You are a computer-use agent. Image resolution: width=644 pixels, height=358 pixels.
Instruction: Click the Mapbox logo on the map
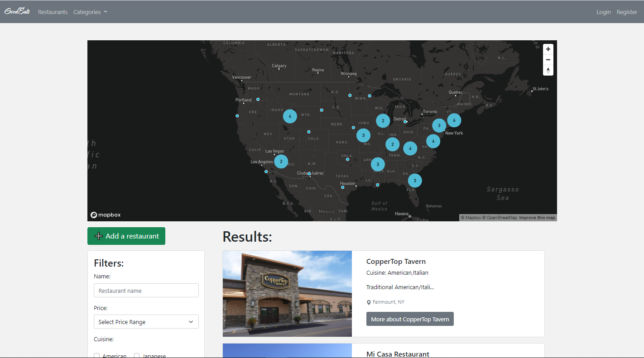(106, 215)
